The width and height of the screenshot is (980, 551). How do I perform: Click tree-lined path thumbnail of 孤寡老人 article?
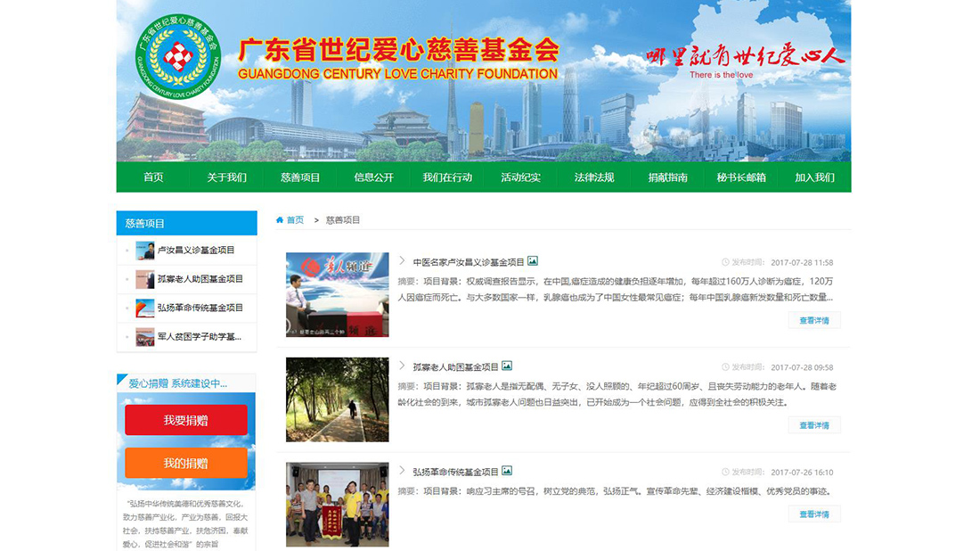coord(338,399)
